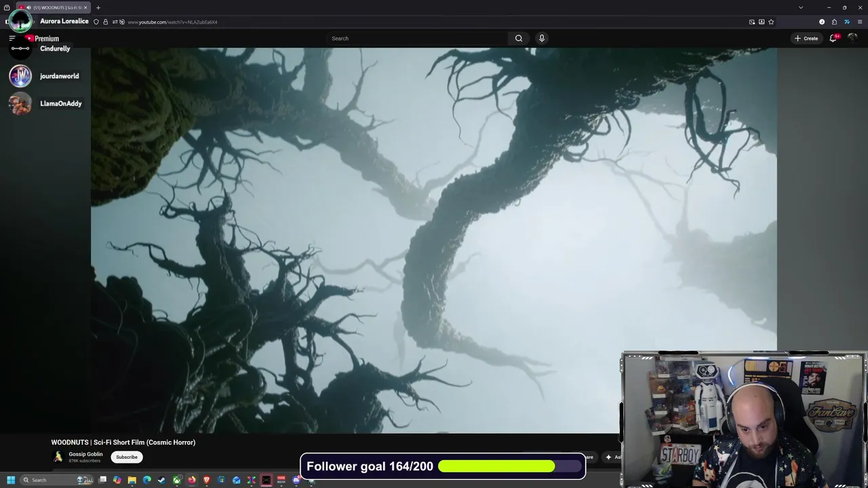The width and height of the screenshot is (868, 488).
Task: Open Brave browser from the taskbar
Action: pos(207,480)
